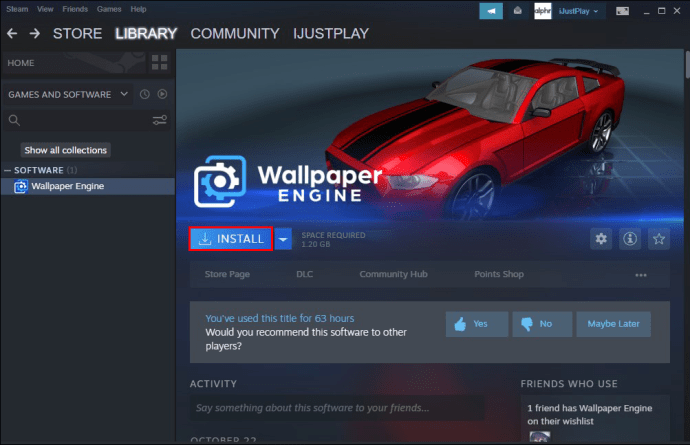This screenshot has width=690, height=445.
Task: Open the View menu
Action: [45, 9]
